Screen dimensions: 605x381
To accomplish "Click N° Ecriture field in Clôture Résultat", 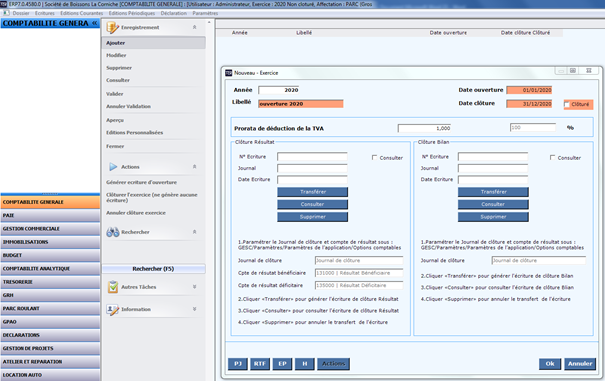I will [x=312, y=157].
